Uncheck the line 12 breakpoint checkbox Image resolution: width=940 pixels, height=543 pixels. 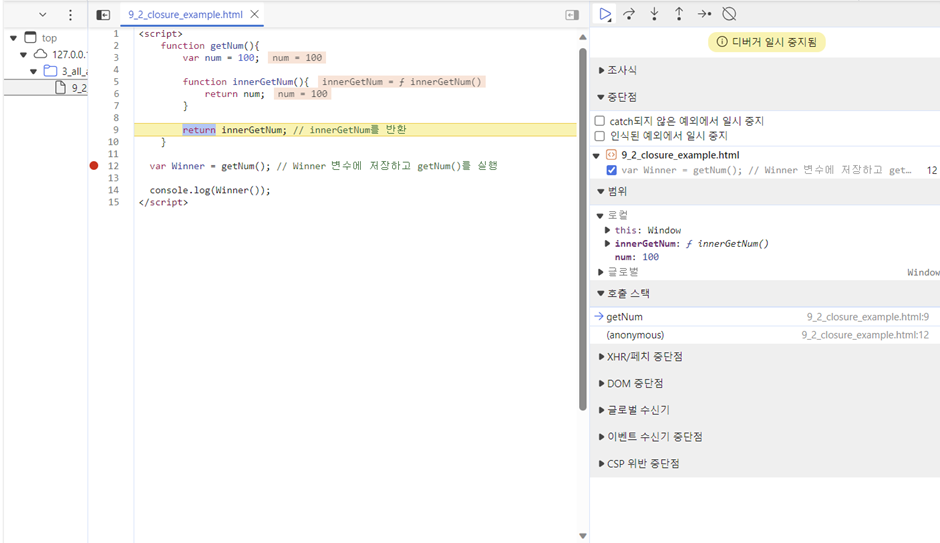coord(611,170)
